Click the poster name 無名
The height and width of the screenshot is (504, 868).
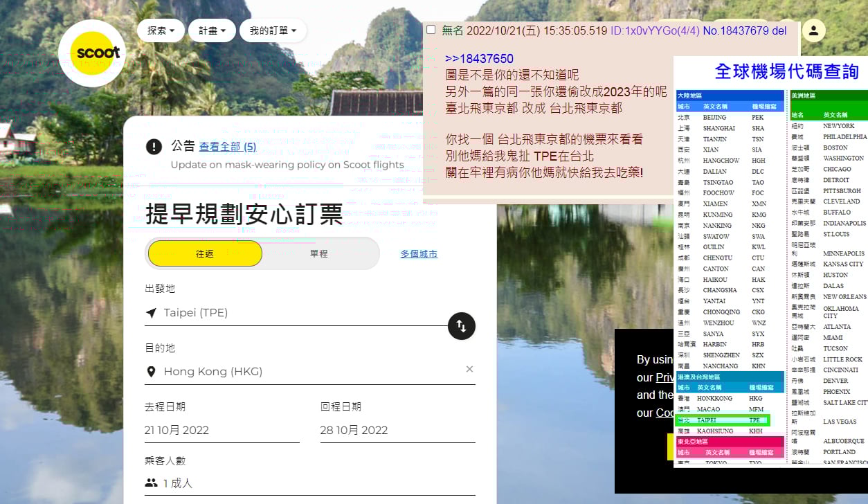click(453, 30)
